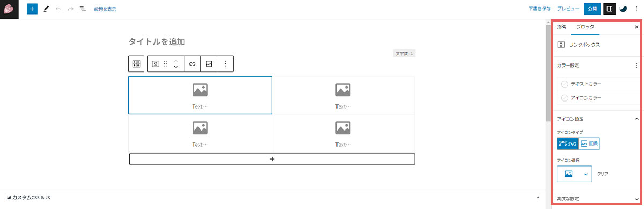
Task: Open the アイコン選択 dropdown
Action: (x=574, y=174)
